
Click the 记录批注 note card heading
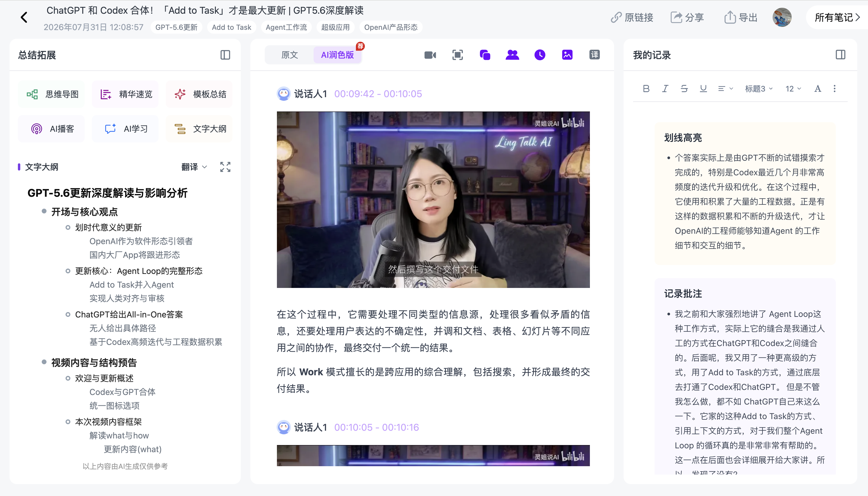point(683,294)
